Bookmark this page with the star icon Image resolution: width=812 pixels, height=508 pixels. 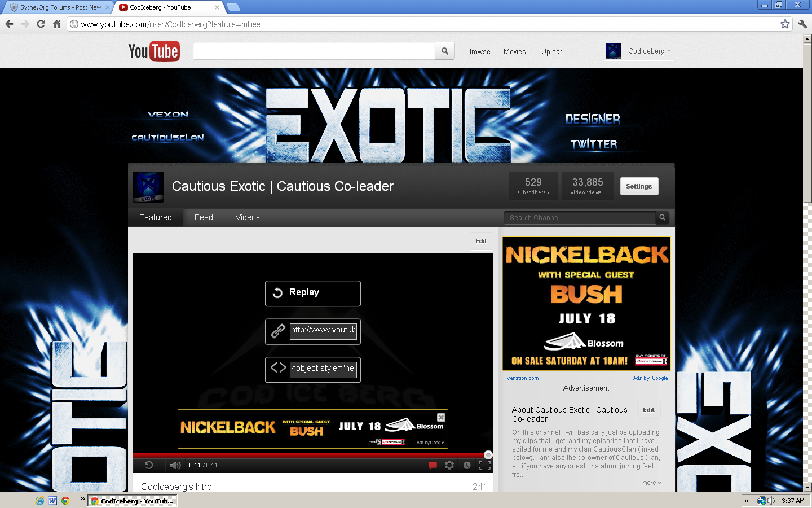pos(785,24)
